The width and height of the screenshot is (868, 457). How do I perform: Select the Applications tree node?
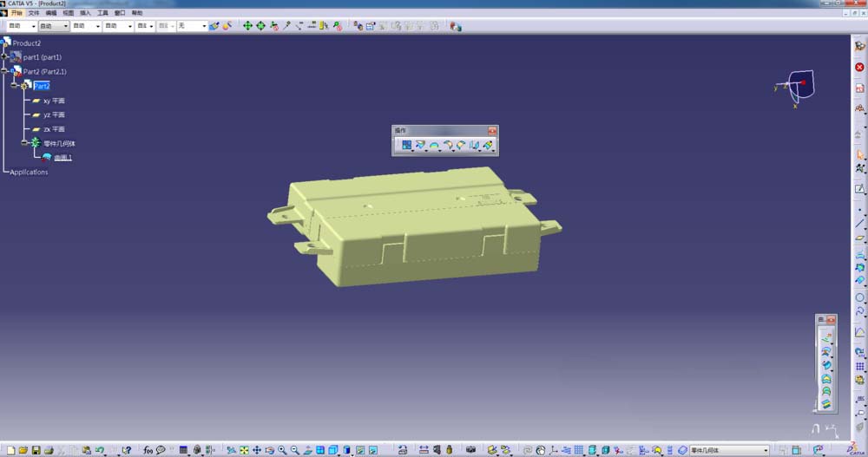pos(29,172)
